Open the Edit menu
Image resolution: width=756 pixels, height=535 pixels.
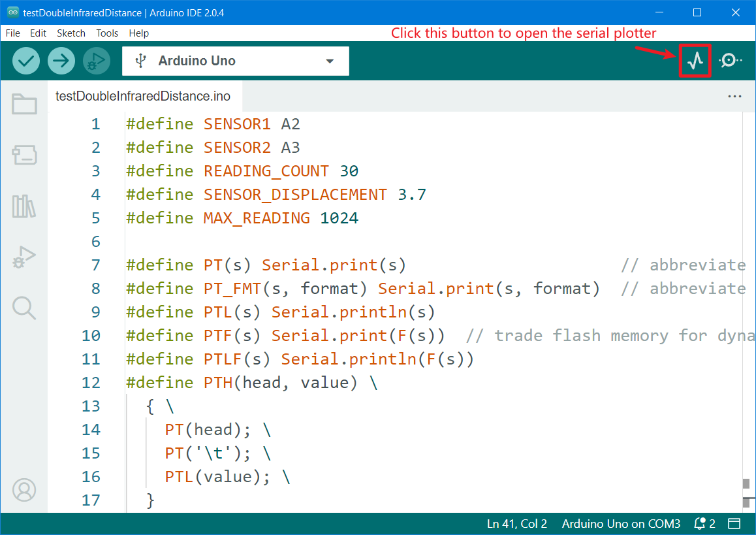tap(38, 33)
